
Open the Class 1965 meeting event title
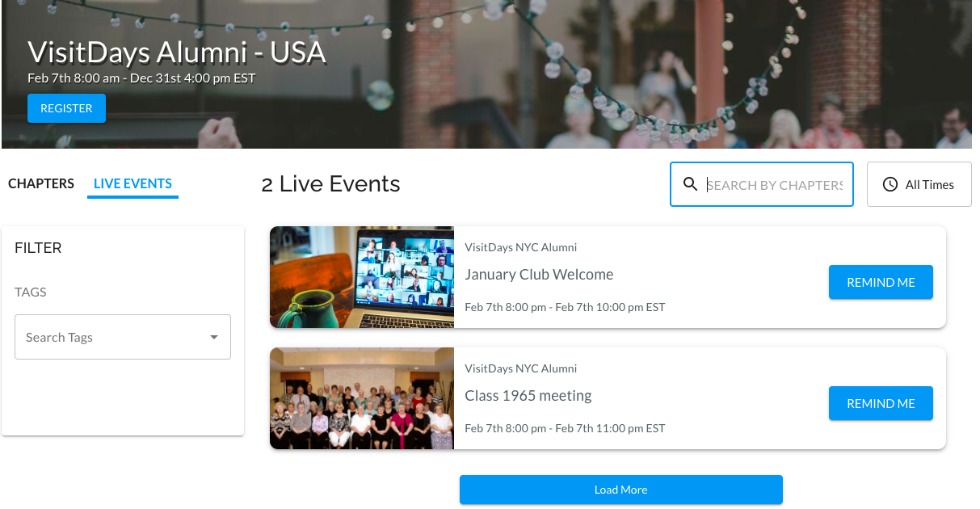528,396
